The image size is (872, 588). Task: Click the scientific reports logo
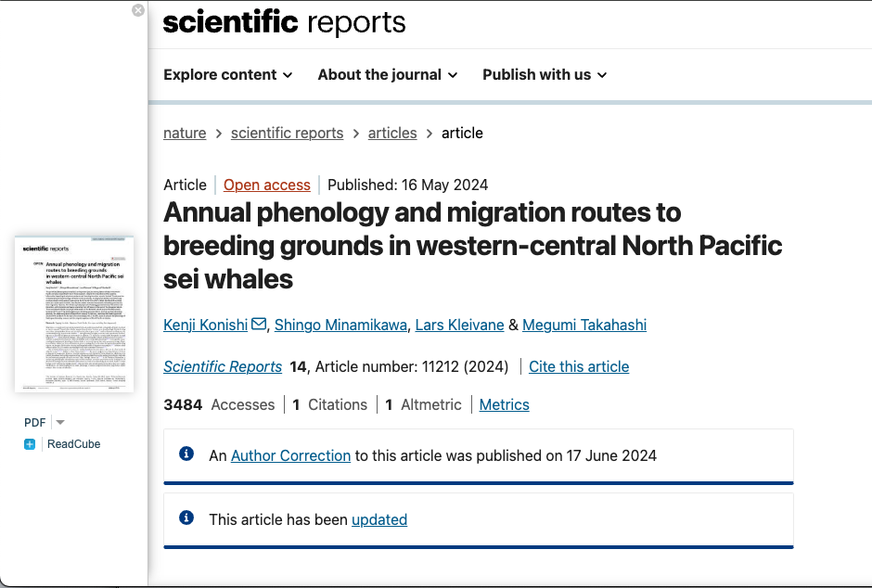click(285, 22)
